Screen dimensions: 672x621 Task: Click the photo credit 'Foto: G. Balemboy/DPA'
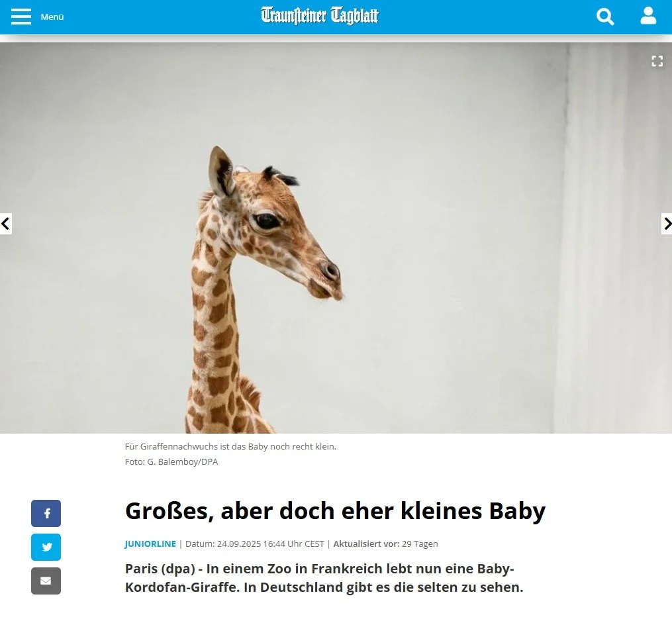point(171,461)
